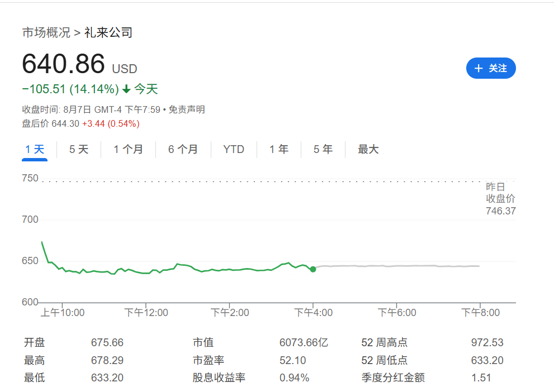The width and height of the screenshot is (554, 392).
Task: Click the green closing price dot on chart
Action: (313, 269)
